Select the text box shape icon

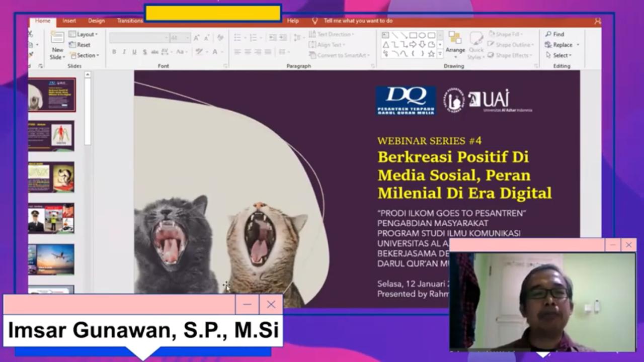[386, 35]
